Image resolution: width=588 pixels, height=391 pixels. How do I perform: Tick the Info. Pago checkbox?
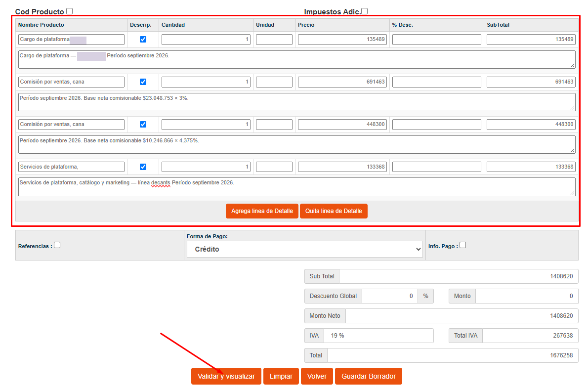[463, 245]
